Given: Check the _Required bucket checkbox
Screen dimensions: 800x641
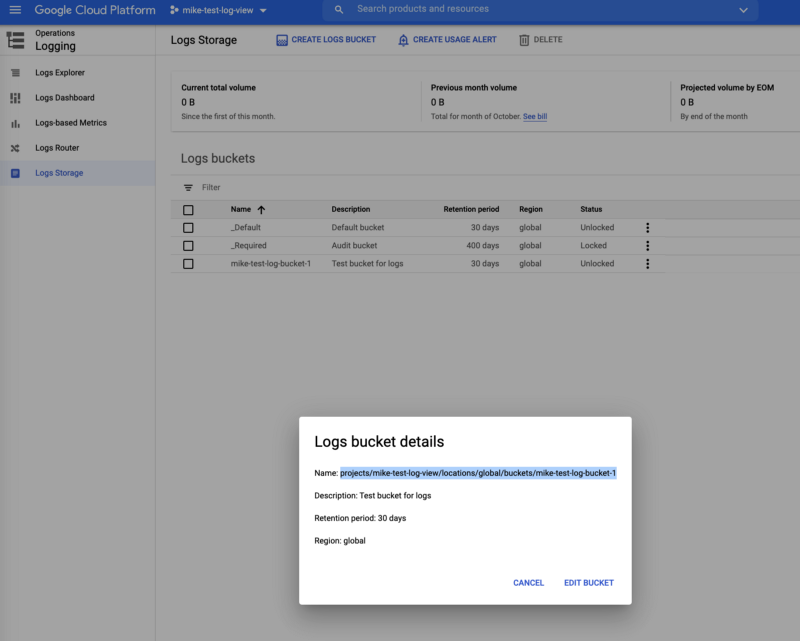Looking at the screenshot, I should [x=188, y=245].
